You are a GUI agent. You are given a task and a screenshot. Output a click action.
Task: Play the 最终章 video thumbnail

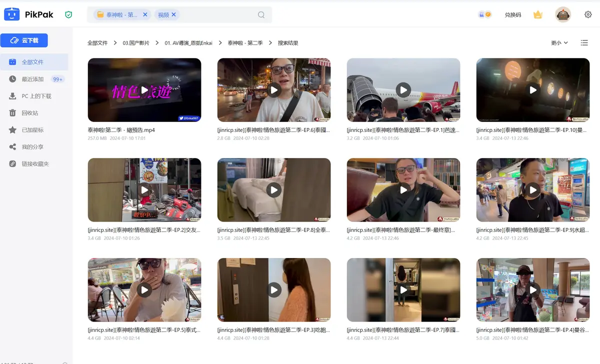(x=403, y=190)
